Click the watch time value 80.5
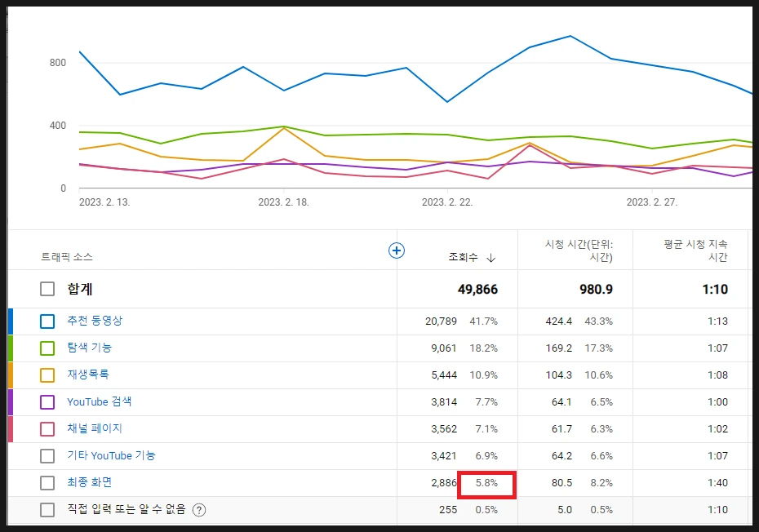 [561, 482]
